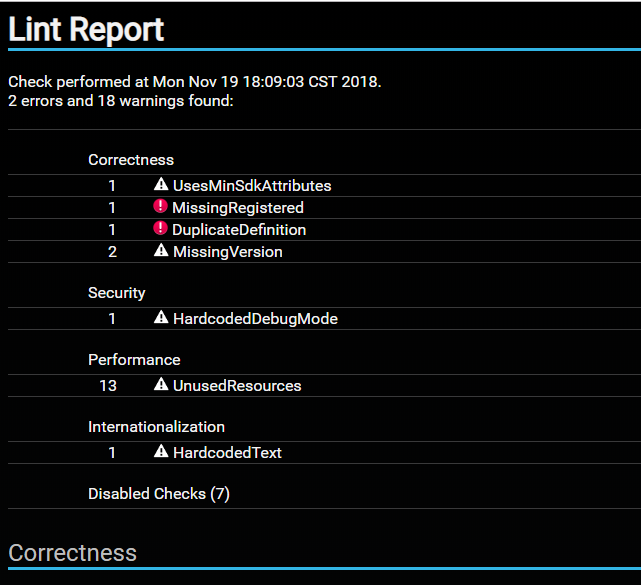
Task: Select the Correctness category in summary table
Action: point(131,160)
